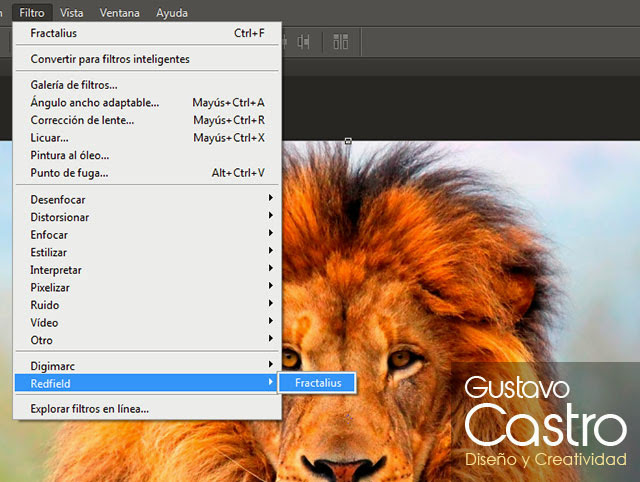Expand the Vídeo submenu
640x482 pixels.
[x=147, y=322]
